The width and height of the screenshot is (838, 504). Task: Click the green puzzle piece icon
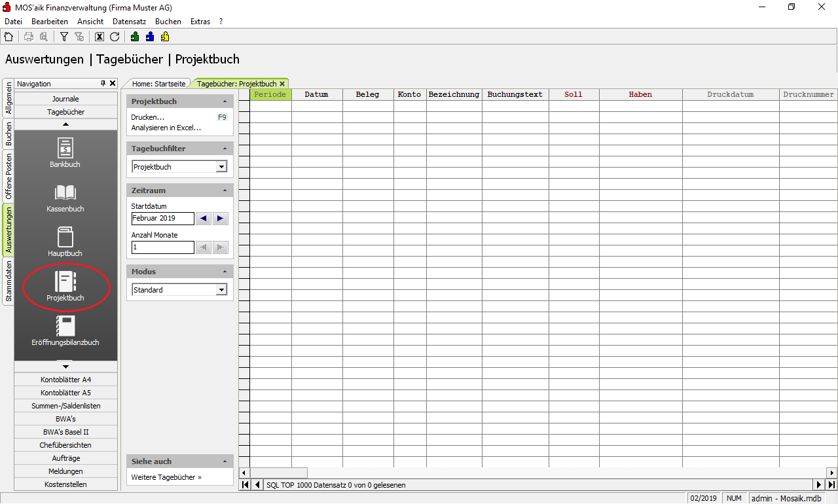point(135,37)
